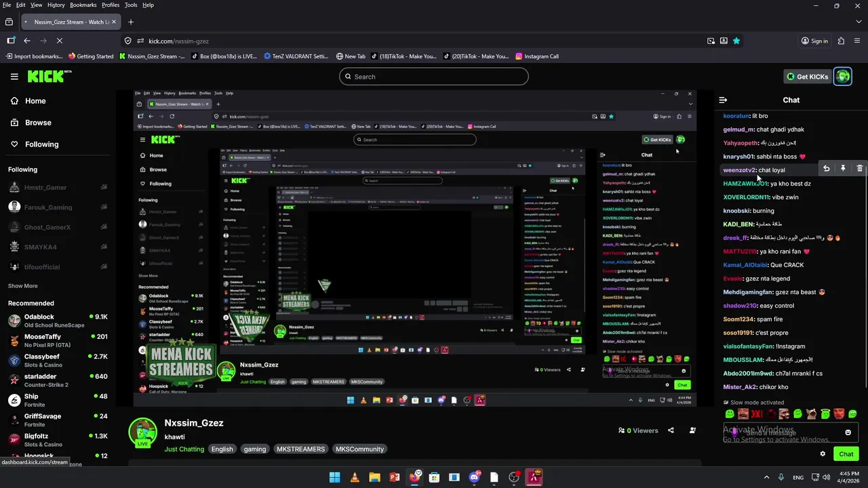
Task: Send message with Chat button
Action: pos(846,454)
